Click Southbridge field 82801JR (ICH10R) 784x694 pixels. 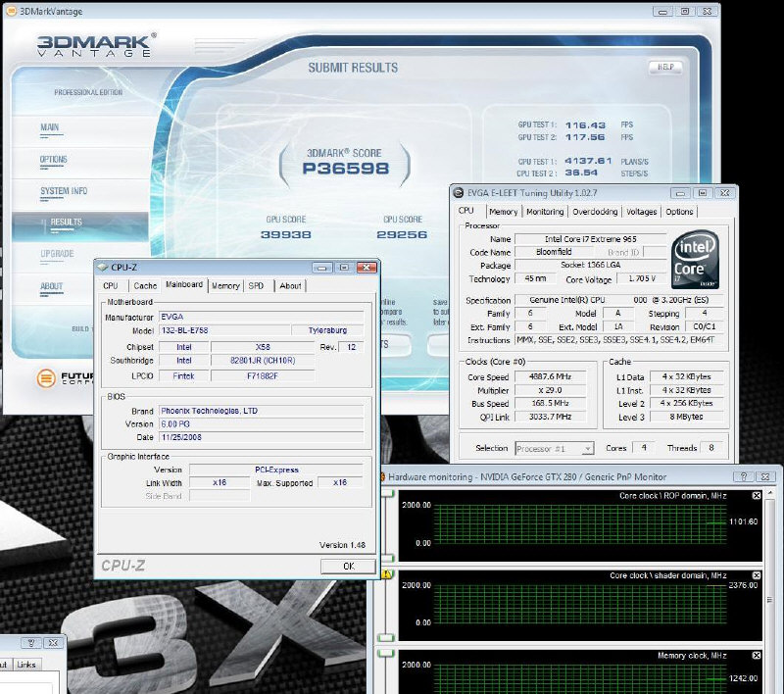[x=263, y=361]
